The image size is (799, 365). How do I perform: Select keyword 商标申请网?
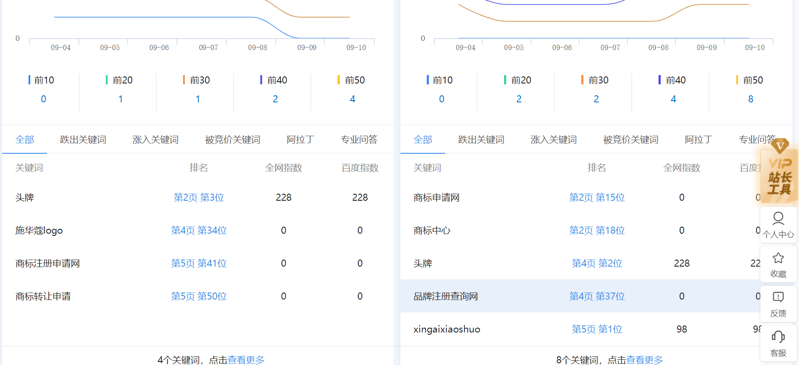(x=437, y=198)
